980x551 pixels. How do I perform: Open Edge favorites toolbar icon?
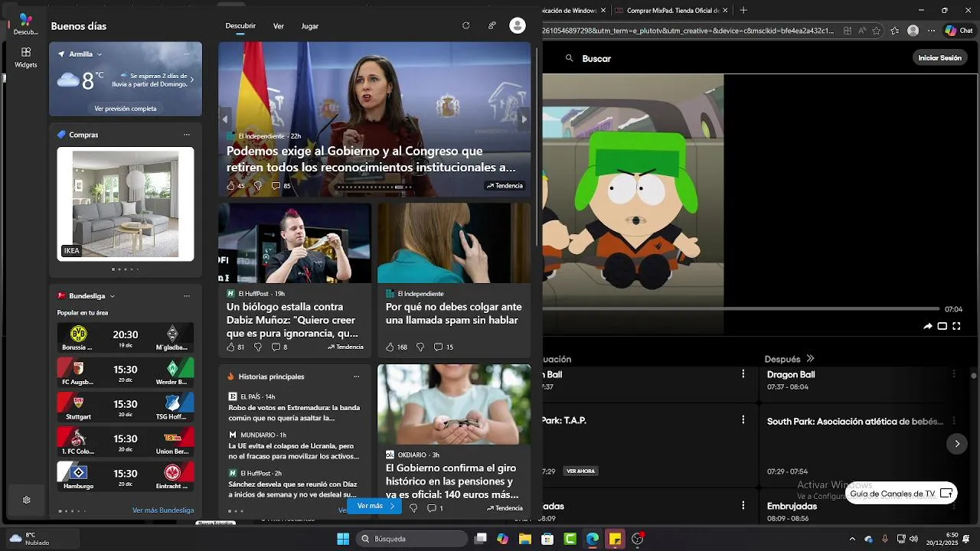[894, 31]
